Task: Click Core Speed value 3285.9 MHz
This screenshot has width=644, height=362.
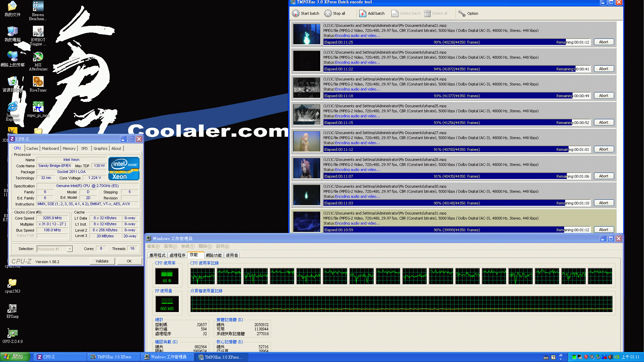Action: (52, 218)
